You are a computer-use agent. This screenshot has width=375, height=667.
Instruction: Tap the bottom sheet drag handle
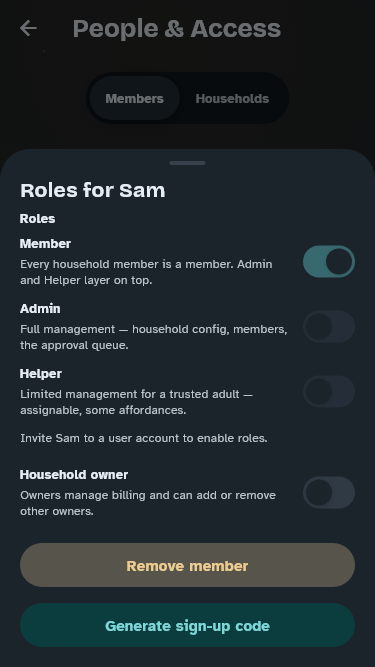point(187,163)
